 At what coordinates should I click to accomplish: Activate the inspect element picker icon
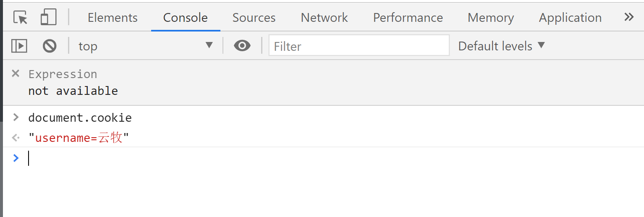click(x=20, y=18)
